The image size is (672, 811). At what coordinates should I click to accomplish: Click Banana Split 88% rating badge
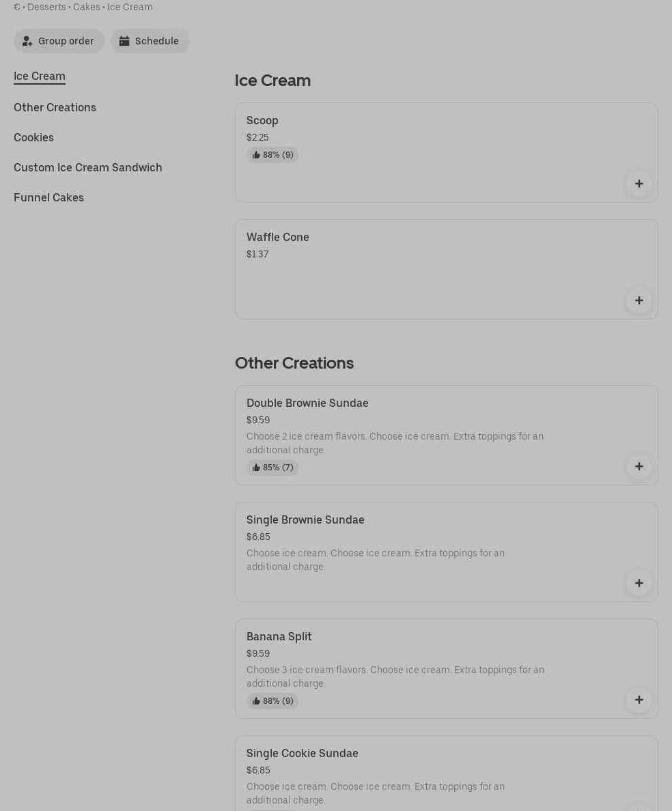coord(272,701)
